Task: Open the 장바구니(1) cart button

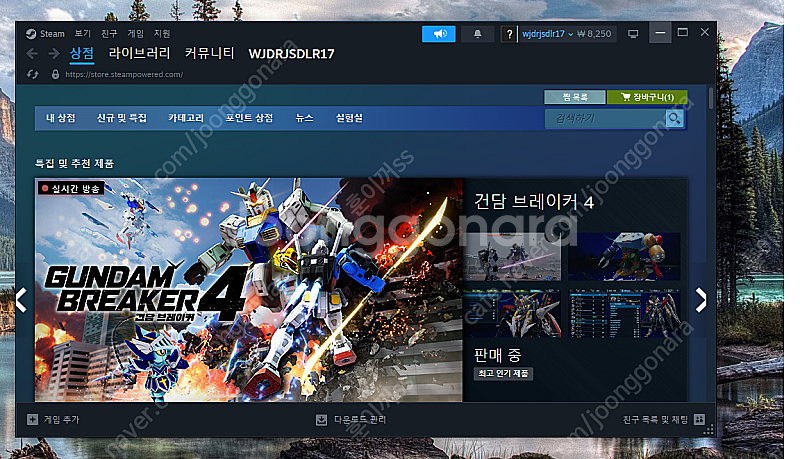Action: 647,97
